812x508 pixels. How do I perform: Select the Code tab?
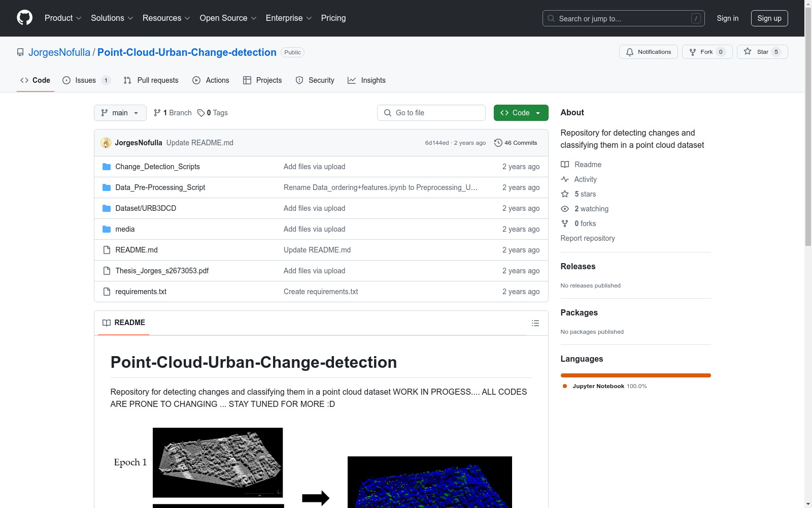pyautogui.click(x=36, y=80)
